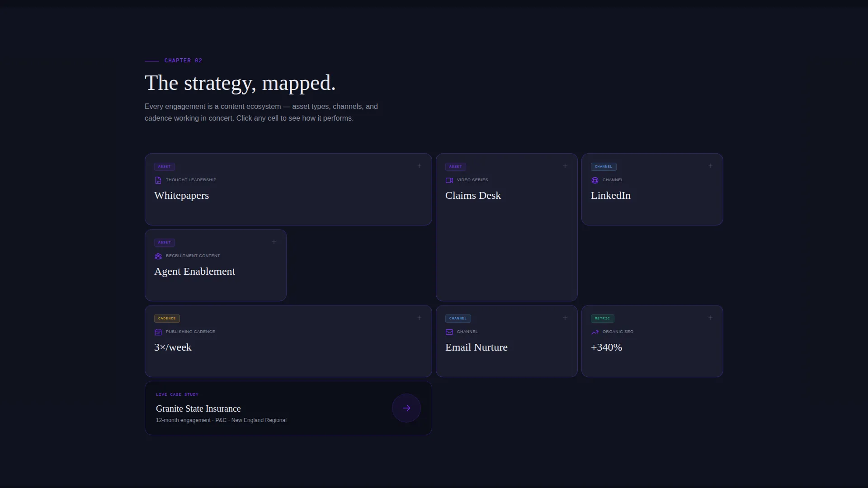Click the calendar icon beside Publishing Cadence

tap(158, 332)
